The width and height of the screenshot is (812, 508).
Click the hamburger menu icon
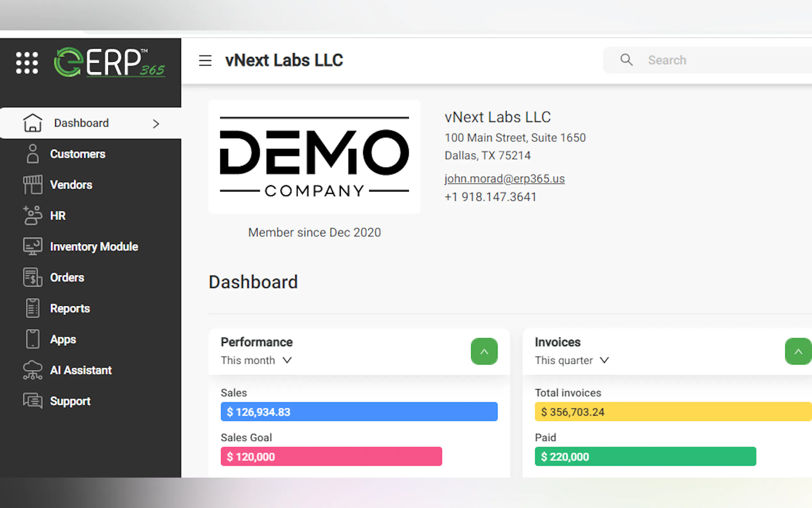(x=205, y=60)
